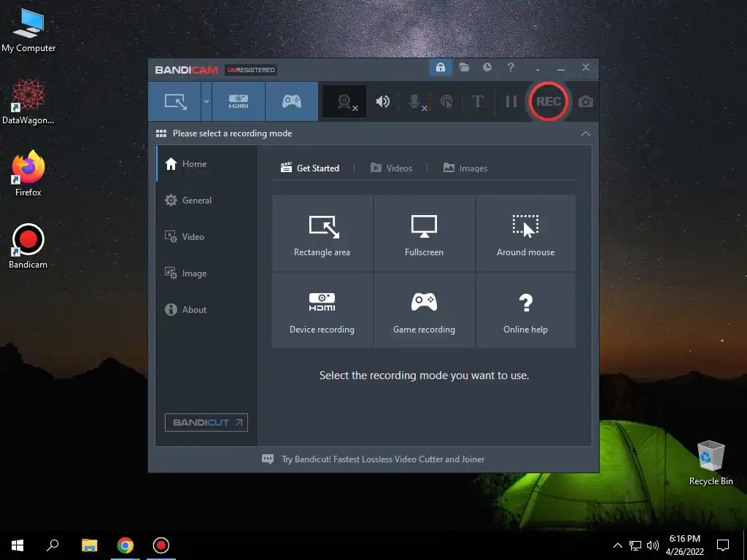Viewport: 747px width, 560px height.
Task: Open network icon in system tray
Action: click(x=635, y=545)
